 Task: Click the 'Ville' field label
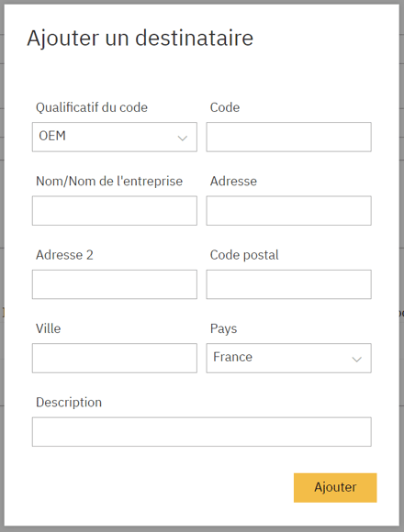tap(49, 328)
